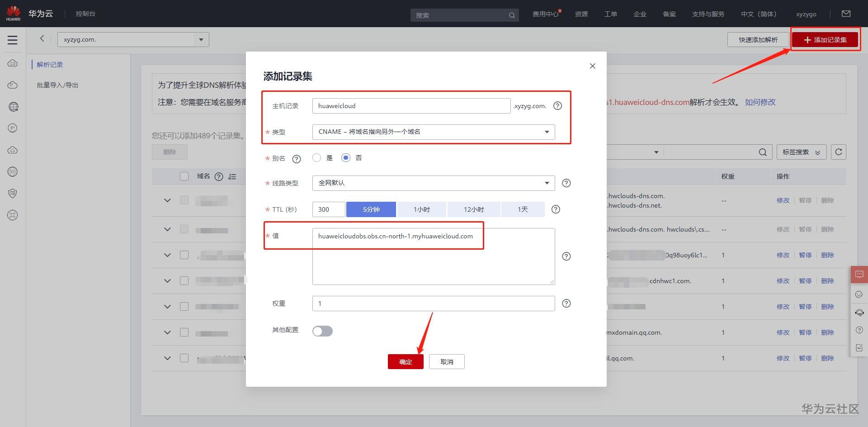This screenshot has width=868, height=427.
Task: Open the note edit icon on the right edge
Action: pyautogui.click(x=859, y=348)
